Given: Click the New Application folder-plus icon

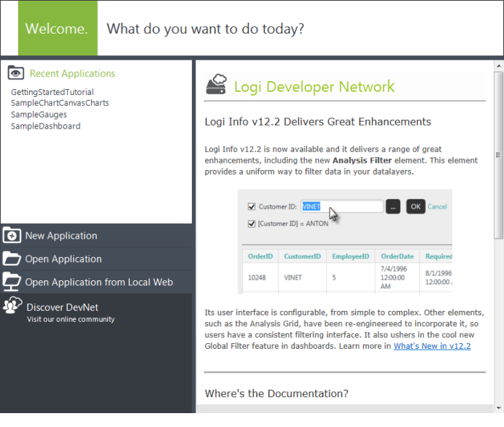Looking at the screenshot, I should [x=12, y=235].
